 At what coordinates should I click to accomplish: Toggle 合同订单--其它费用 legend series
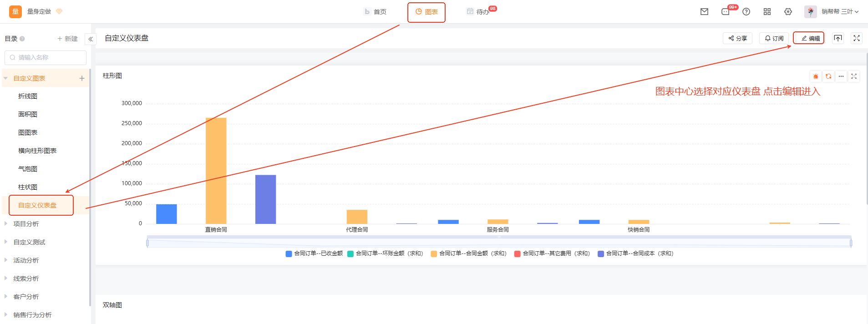pyautogui.click(x=552, y=253)
